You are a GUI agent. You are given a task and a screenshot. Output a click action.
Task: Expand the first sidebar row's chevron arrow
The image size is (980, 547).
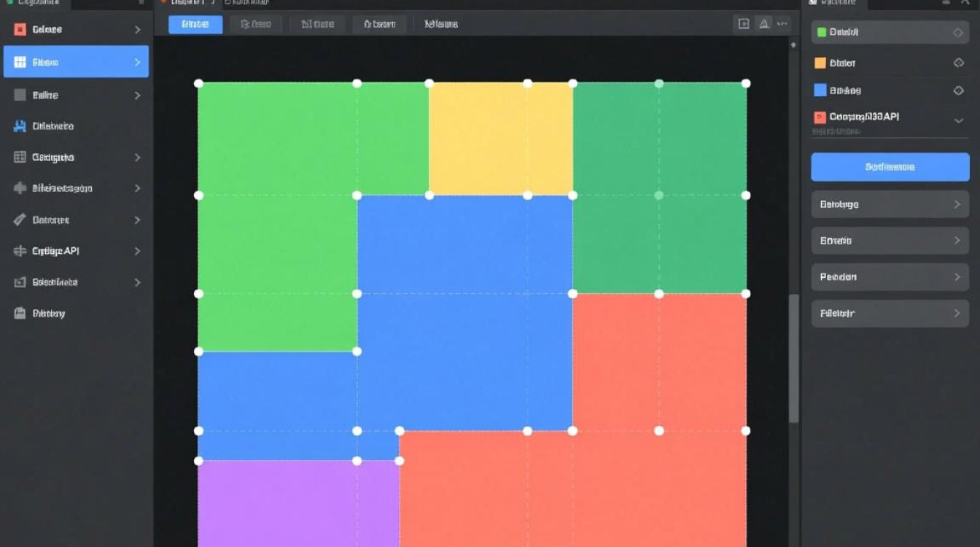137,30
